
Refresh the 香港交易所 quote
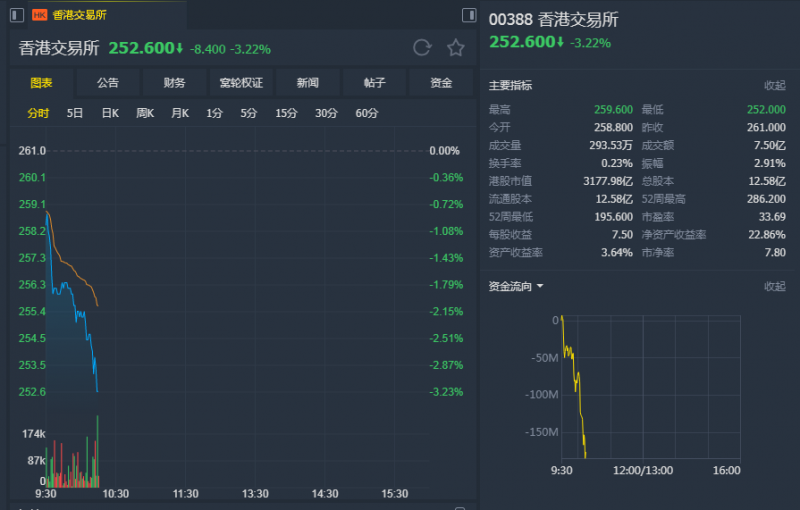(x=422, y=48)
